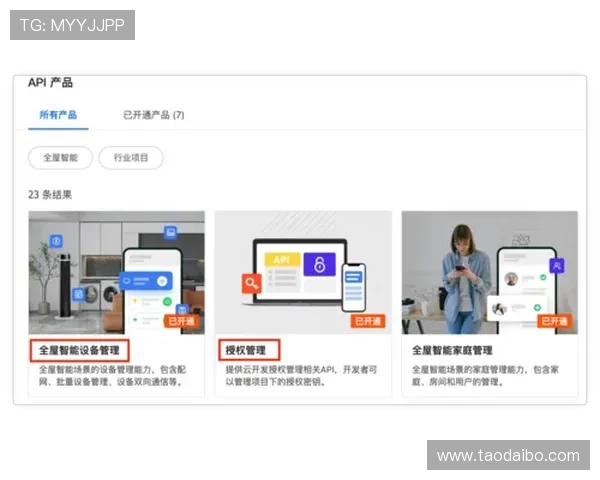Click the 全屋智能设备管理 card image
Screen dimensions: 600x480
(117, 273)
